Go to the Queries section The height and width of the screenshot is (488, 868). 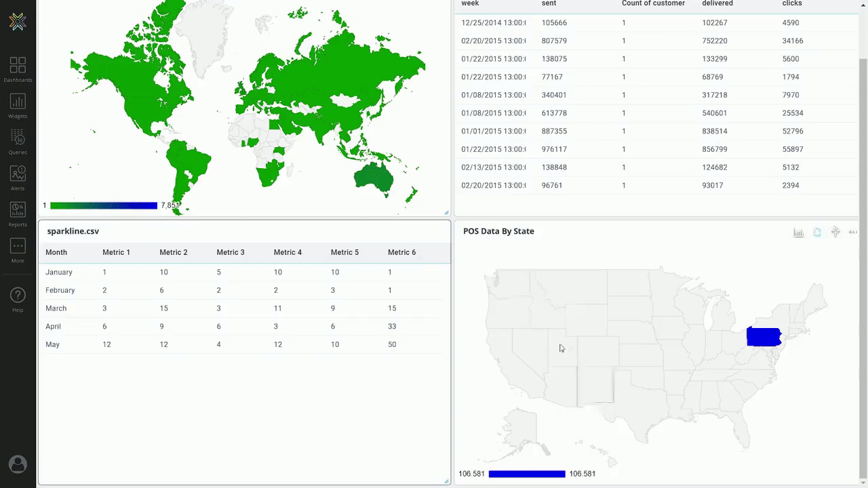click(18, 141)
